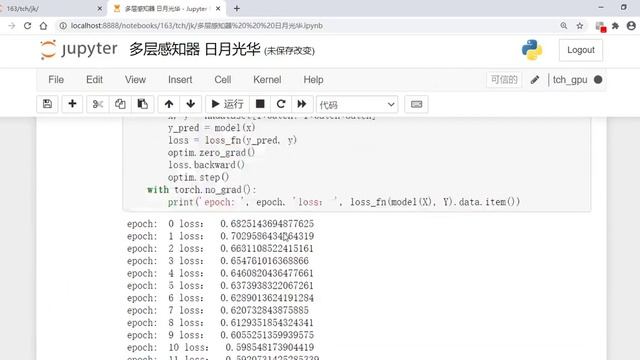Paste cells below icon
Screen dimensions: 640x360
click(x=142, y=104)
